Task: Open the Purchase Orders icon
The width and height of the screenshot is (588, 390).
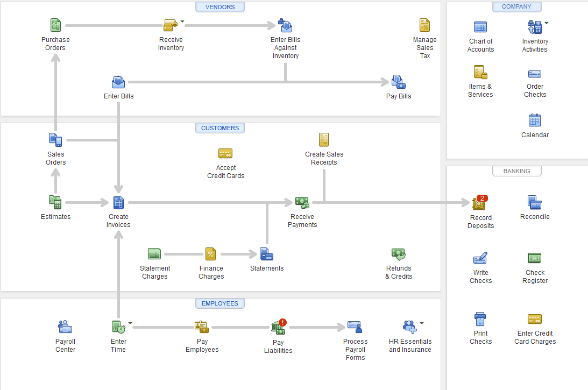Action: (55, 25)
